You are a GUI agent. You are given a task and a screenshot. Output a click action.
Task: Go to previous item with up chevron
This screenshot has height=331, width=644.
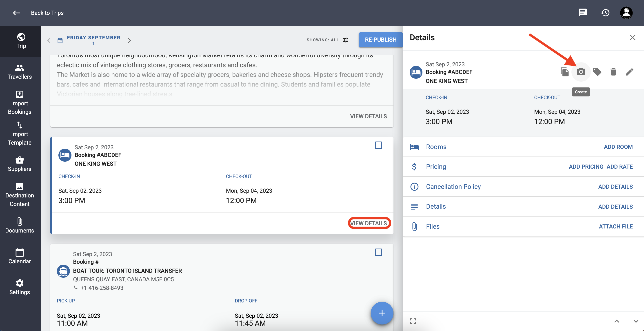point(617,321)
